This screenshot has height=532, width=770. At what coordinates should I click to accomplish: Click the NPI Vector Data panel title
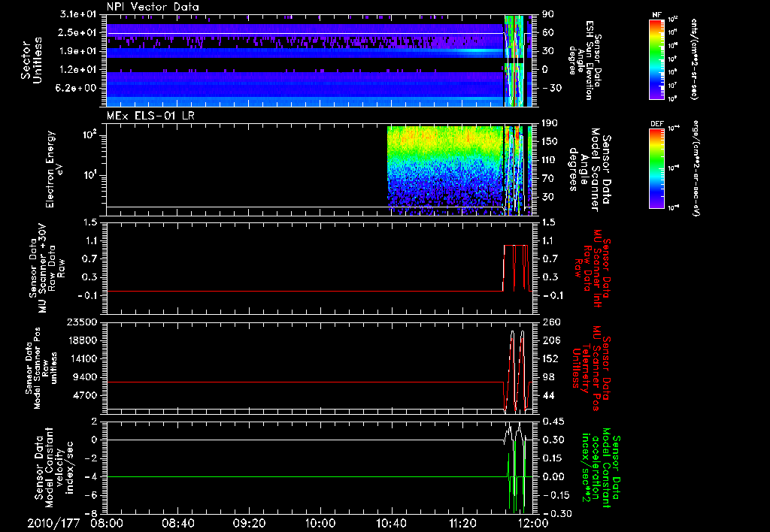coord(153,7)
